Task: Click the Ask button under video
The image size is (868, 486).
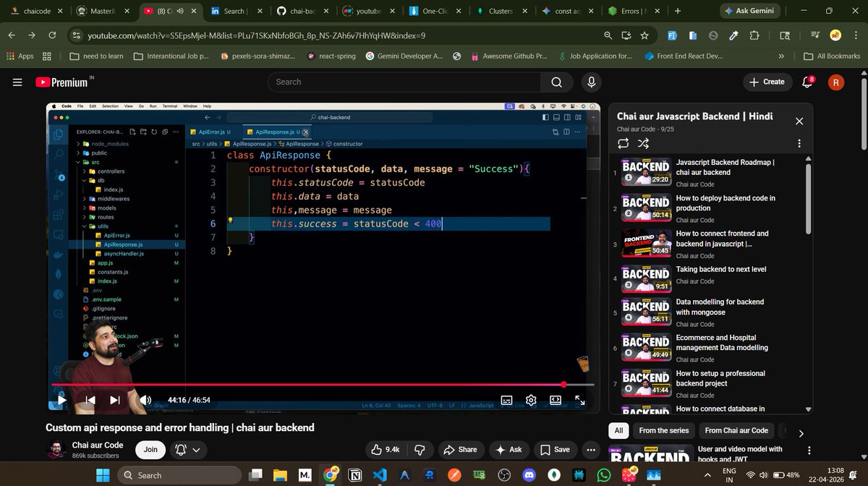Action: [509, 449]
